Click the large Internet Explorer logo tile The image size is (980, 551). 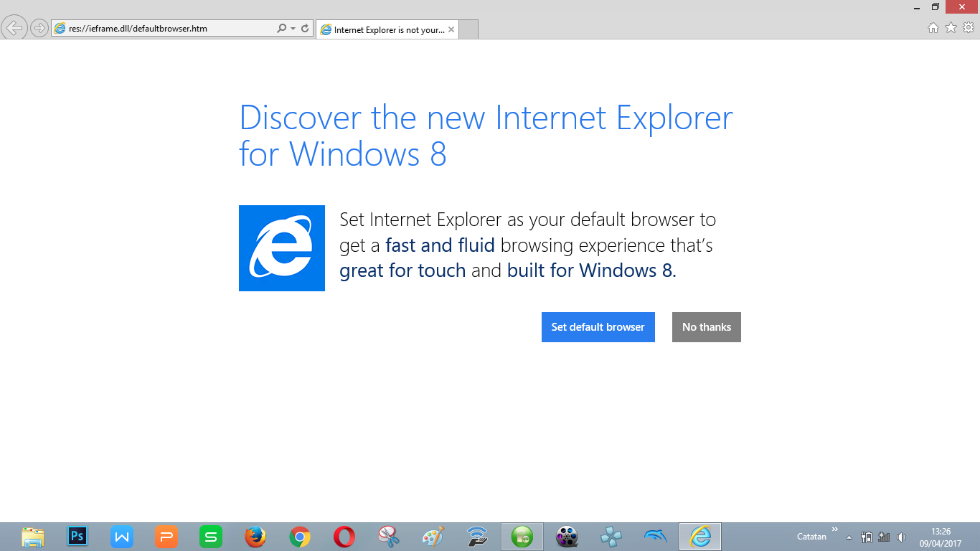[x=282, y=248]
